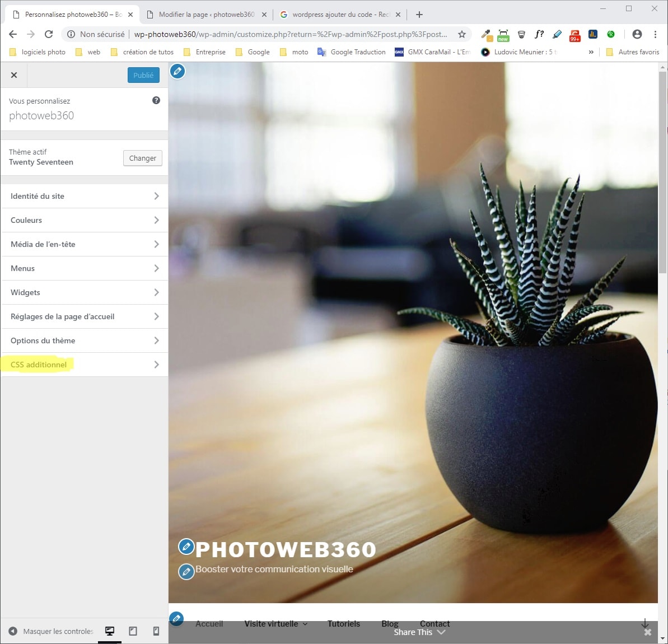
Task: Click the header media edit pencil
Action: click(x=177, y=71)
